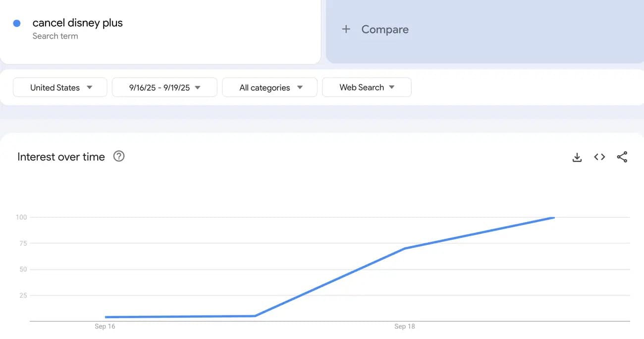Viewport: 644px width, 339px height.
Task: Click the Compare text to add term
Action: (385, 29)
